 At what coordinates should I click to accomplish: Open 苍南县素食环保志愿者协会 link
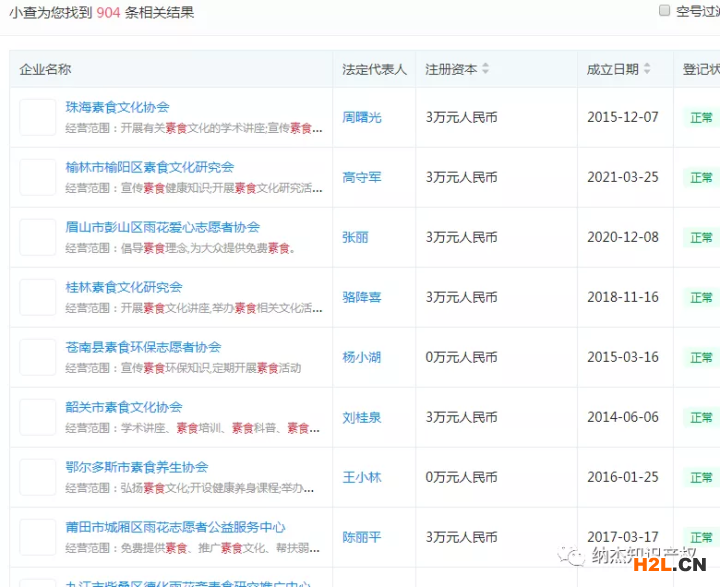(143, 347)
